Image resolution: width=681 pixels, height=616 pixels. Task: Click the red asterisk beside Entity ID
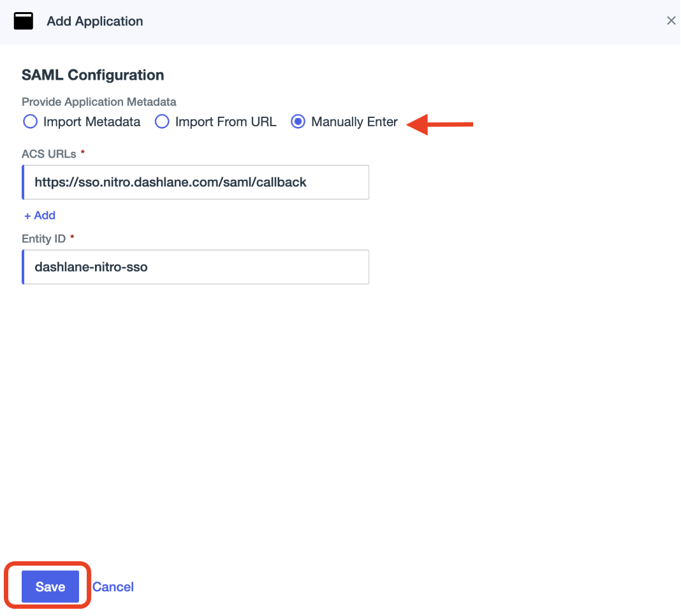[x=72, y=237]
